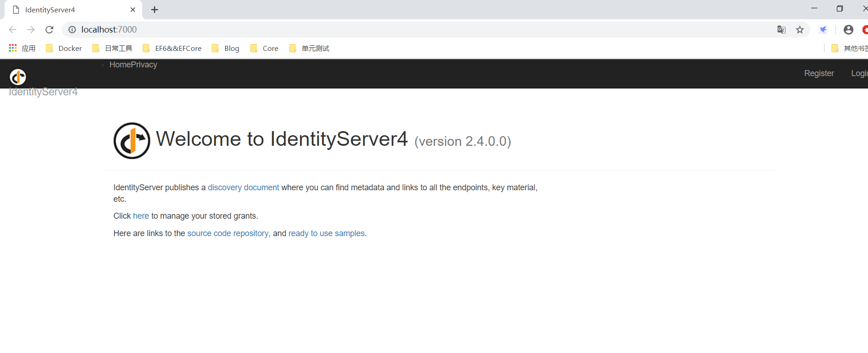868x353 pixels.
Task: Go to Home in the navbar
Action: [120, 65]
